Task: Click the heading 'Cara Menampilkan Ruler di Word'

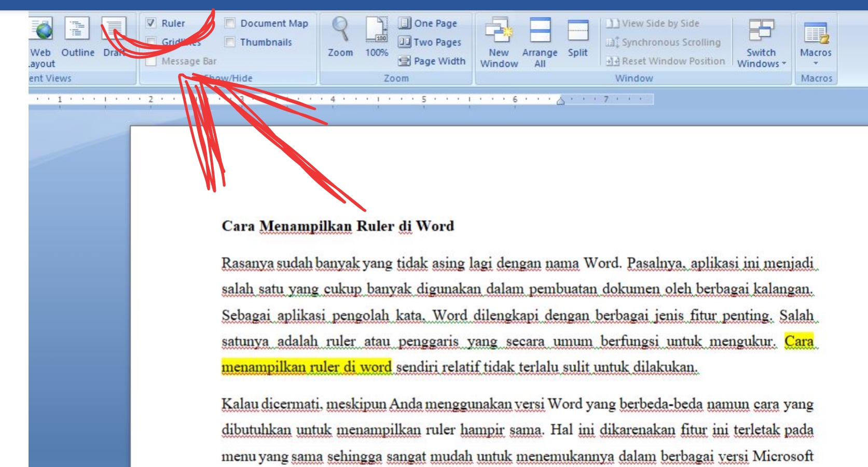Action: pos(338,226)
